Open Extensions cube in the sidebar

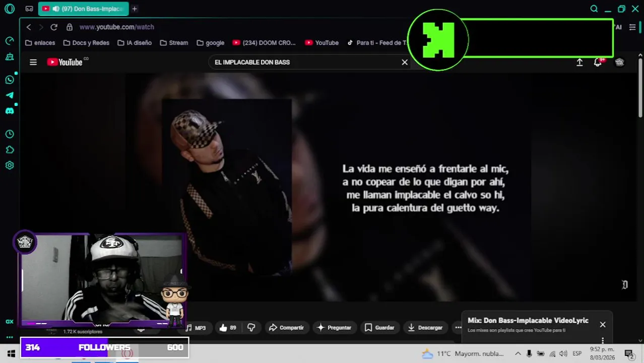[x=10, y=150]
